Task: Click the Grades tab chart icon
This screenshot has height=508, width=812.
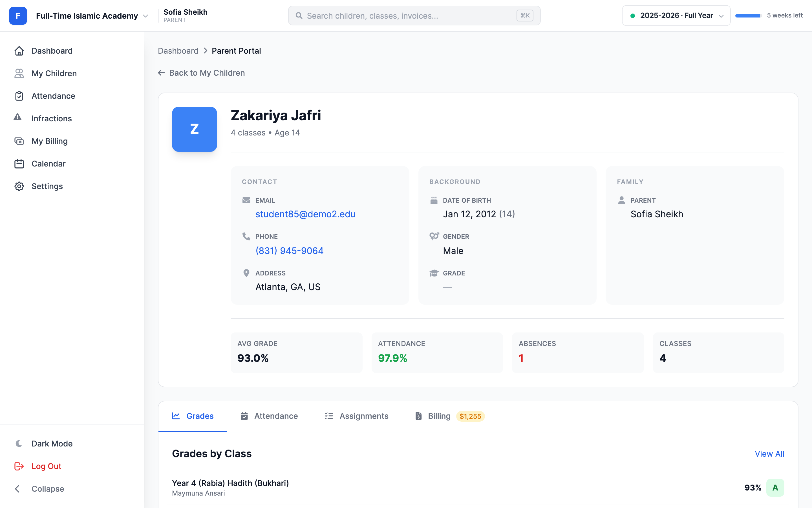Action: [176, 416]
